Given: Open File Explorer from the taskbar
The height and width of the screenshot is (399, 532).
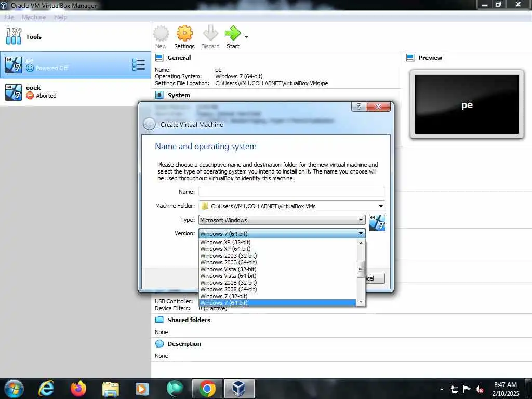Looking at the screenshot, I should coord(111,389).
